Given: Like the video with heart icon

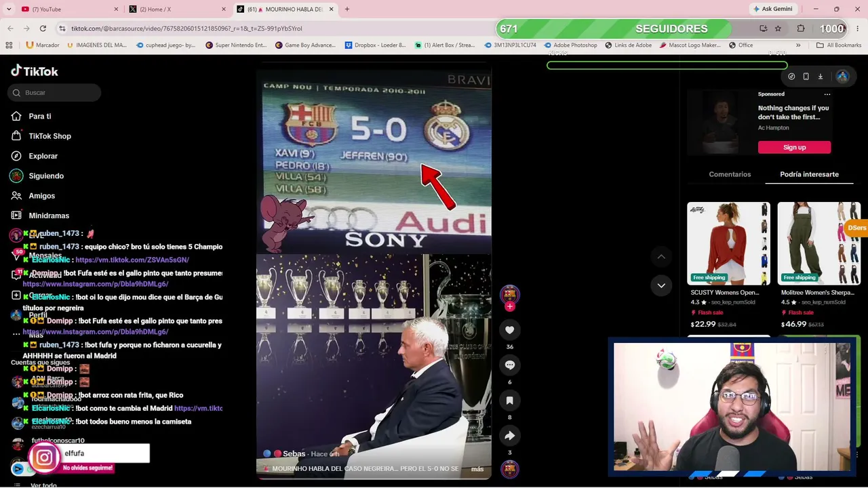Looking at the screenshot, I should click(x=510, y=330).
